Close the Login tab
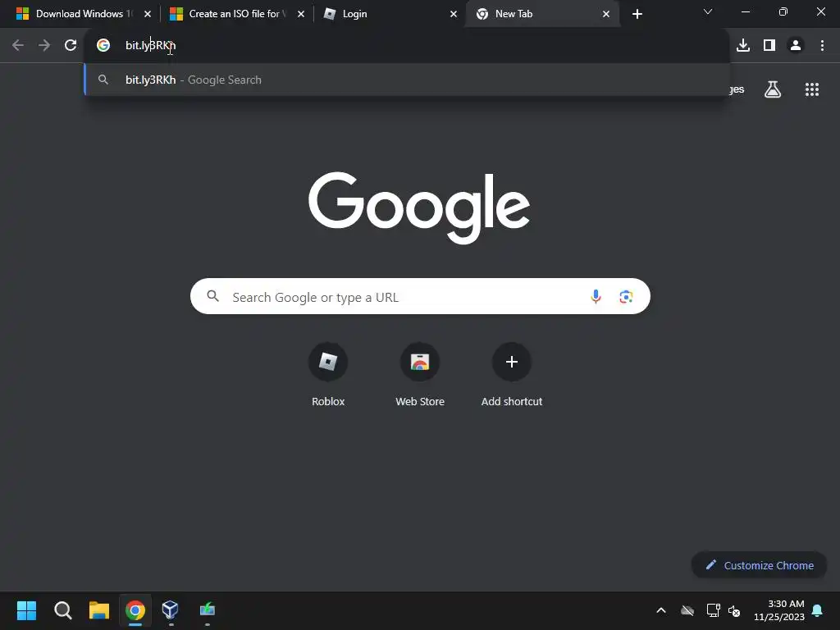 [453, 14]
